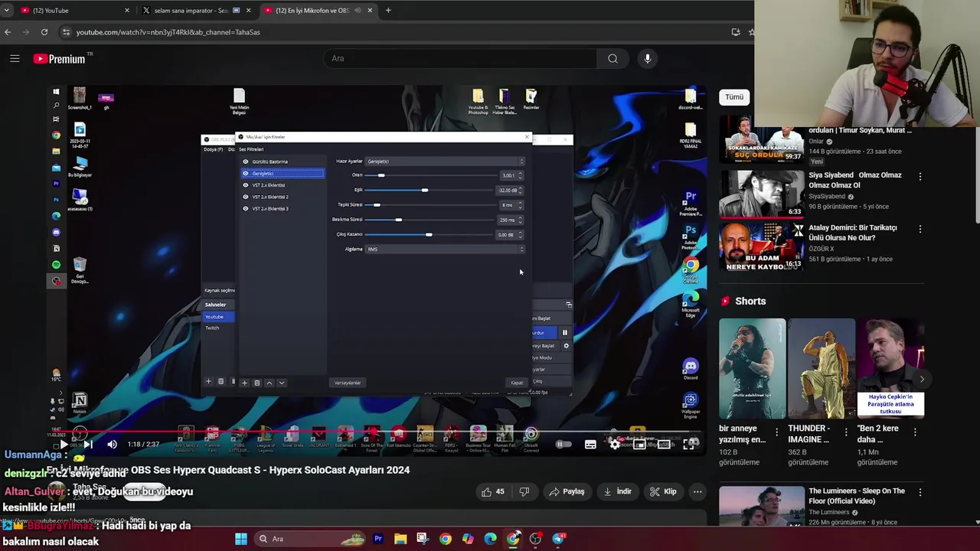Click the search magnifier button on YouTube
This screenshot has height=551, width=980.
point(612,58)
